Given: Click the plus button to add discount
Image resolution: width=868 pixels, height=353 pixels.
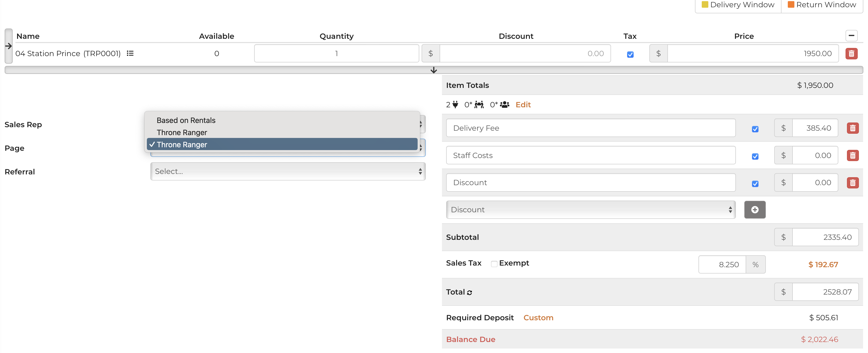Looking at the screenshot, I should click(x=754, y=209).
